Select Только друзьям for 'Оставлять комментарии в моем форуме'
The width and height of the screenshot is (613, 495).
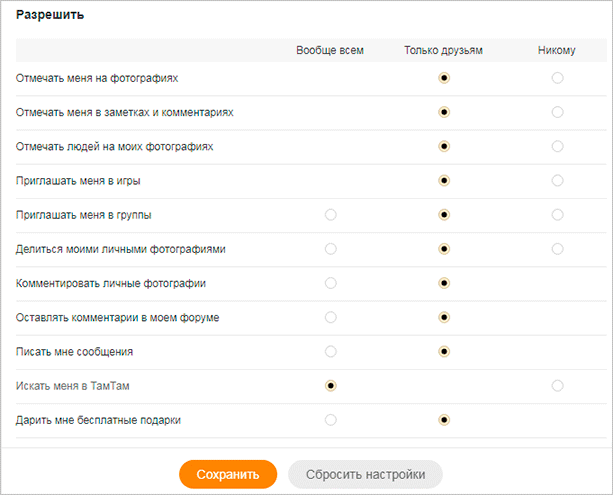[x=444, y=317]
